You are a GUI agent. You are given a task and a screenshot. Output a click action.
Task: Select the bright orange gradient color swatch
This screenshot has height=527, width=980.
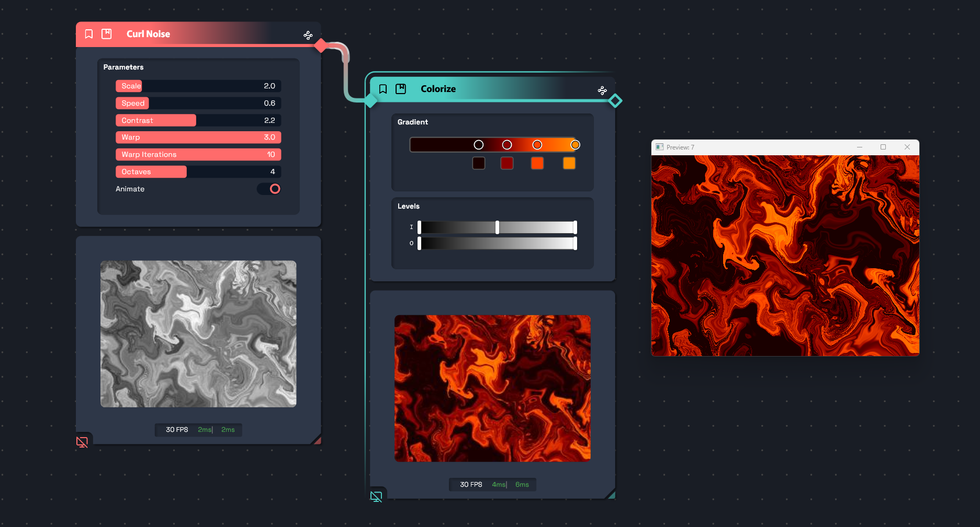(x=569, y=163)
